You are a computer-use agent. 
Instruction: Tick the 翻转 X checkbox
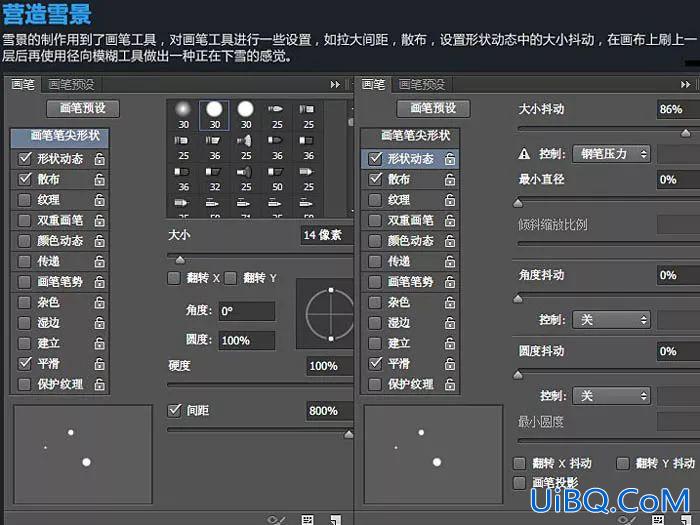tap(174, 278)
